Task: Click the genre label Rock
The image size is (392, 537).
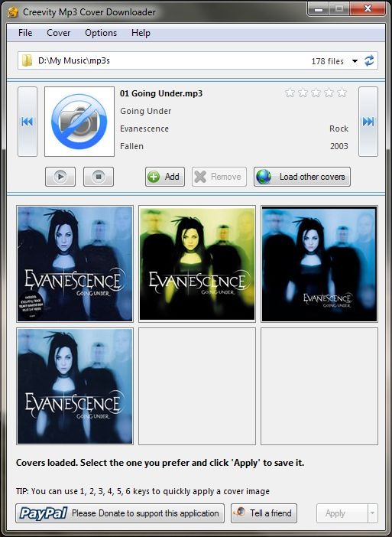Action: [x=339, y=129]
